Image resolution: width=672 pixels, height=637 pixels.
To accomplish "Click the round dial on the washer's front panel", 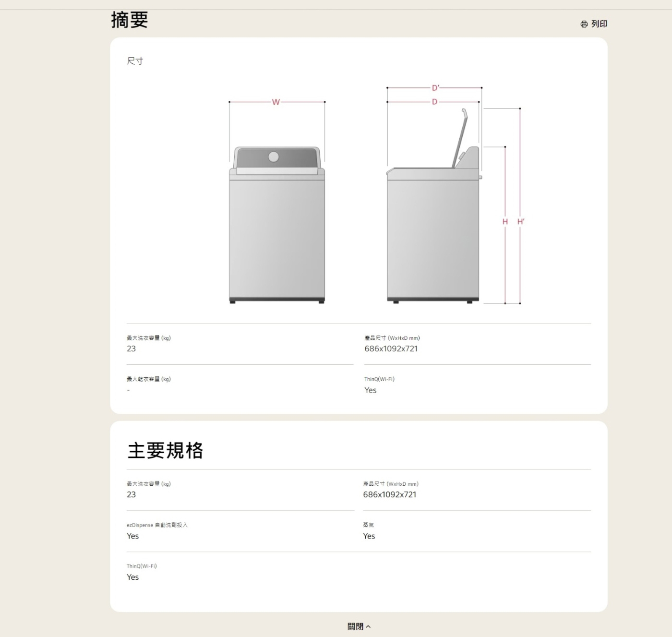I will [274, 156].
